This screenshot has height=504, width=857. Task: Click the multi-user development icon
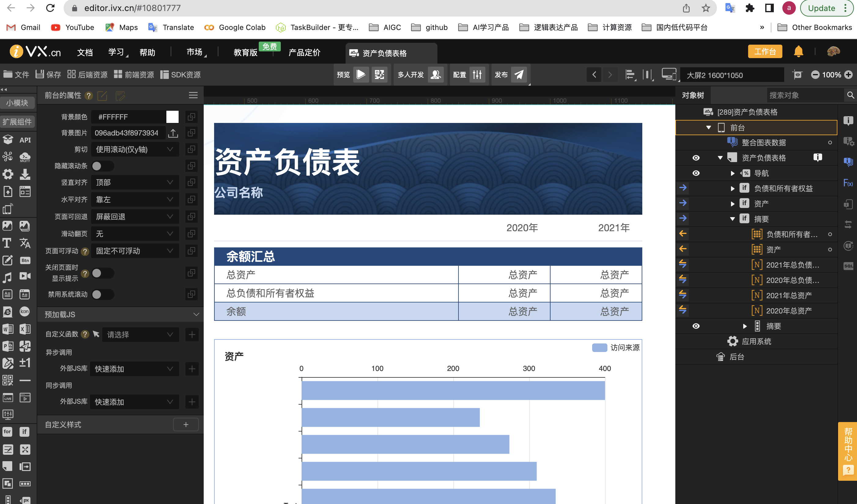point(436,75)
